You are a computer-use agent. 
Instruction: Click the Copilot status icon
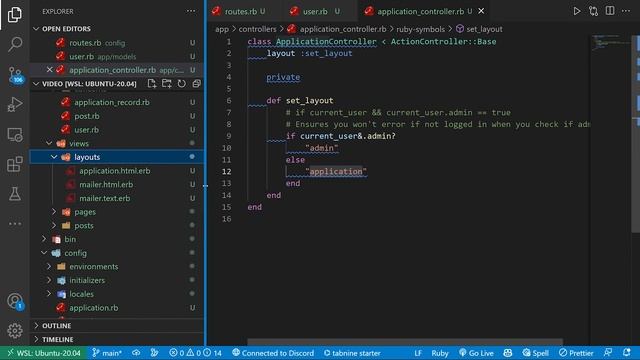(x=508, y=353)
